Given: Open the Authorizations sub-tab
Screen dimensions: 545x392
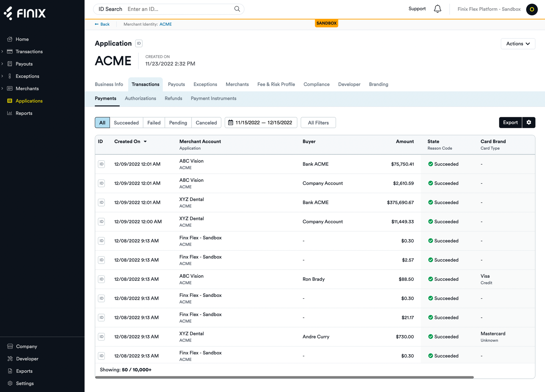Looking at the screenshot, I should click(x=140, y=98).
